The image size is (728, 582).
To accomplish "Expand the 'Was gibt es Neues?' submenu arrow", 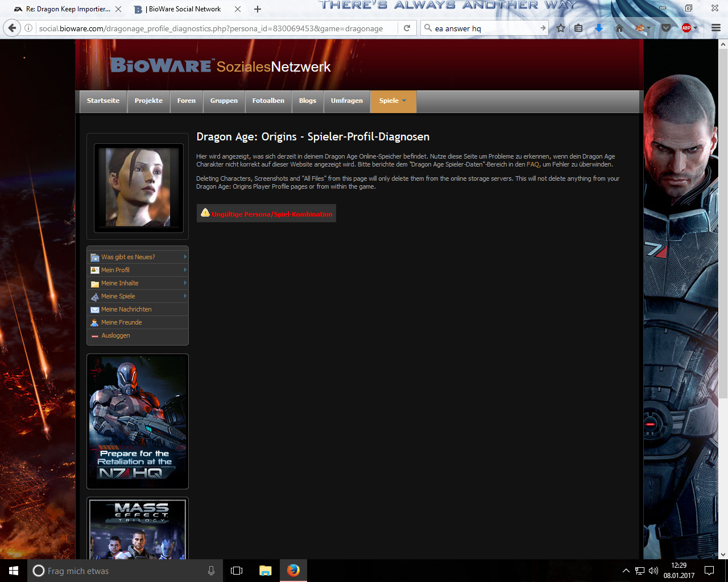I will coord(185,257).
